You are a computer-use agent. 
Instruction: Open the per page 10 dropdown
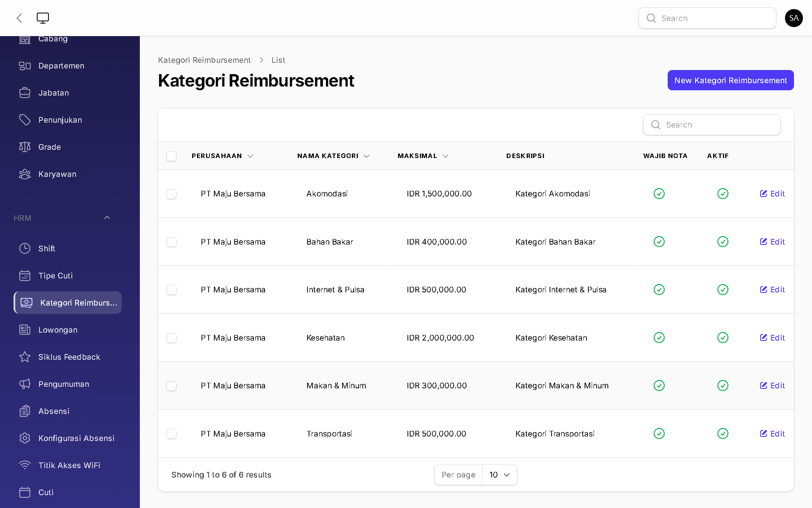coord(500,475)
